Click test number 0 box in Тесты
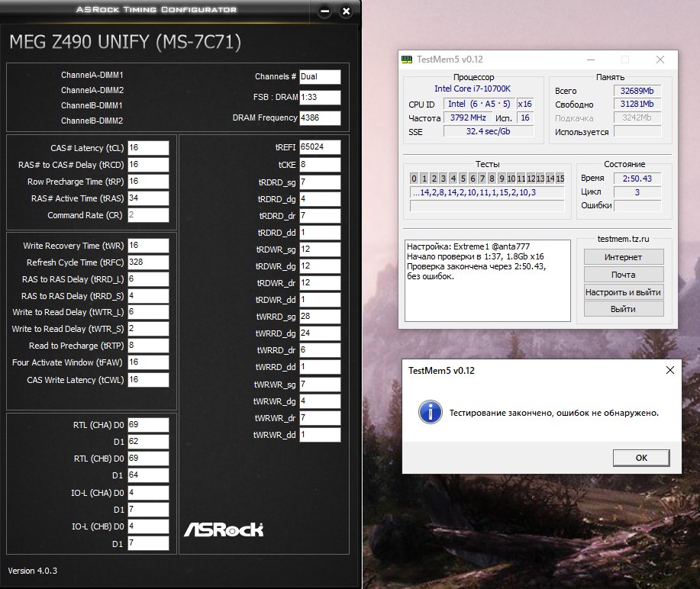 [414, 179]
